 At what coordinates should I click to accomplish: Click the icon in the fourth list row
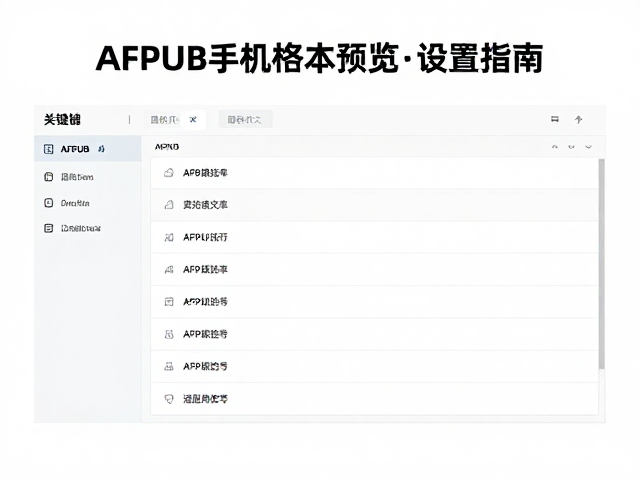169,269
